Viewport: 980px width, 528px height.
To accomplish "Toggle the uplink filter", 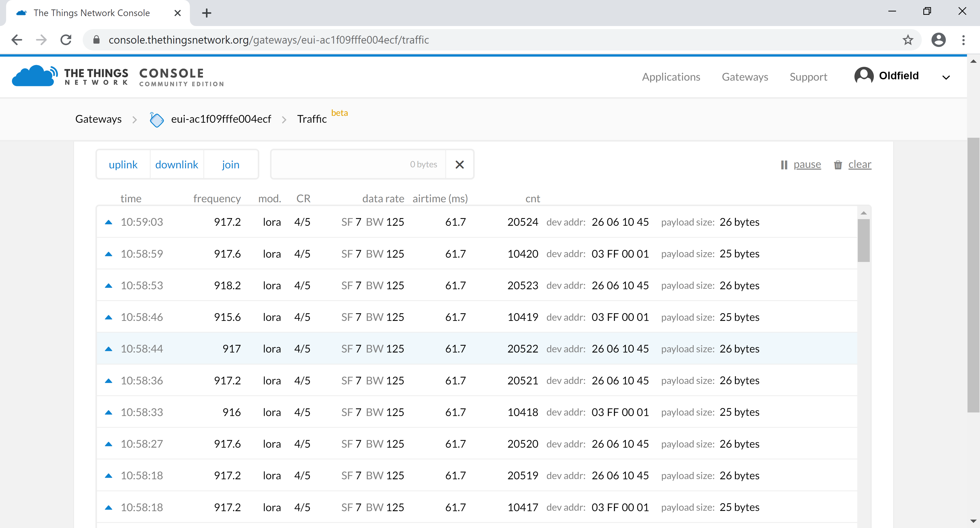I will (123, 165).
